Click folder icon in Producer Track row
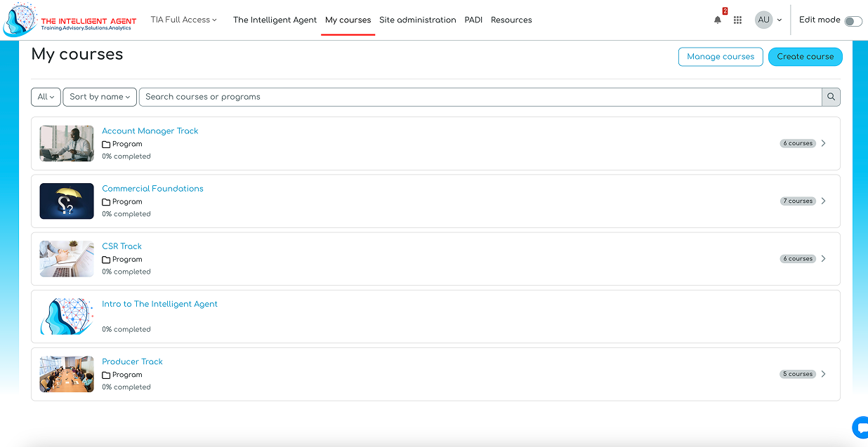The image size is (868, 447). click(x=106, y=375)
